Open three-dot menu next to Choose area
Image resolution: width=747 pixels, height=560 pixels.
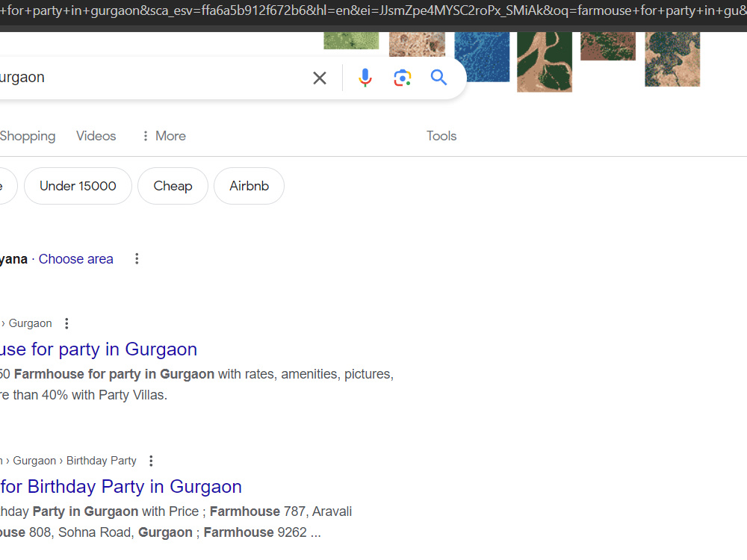(x=137, y=258)
